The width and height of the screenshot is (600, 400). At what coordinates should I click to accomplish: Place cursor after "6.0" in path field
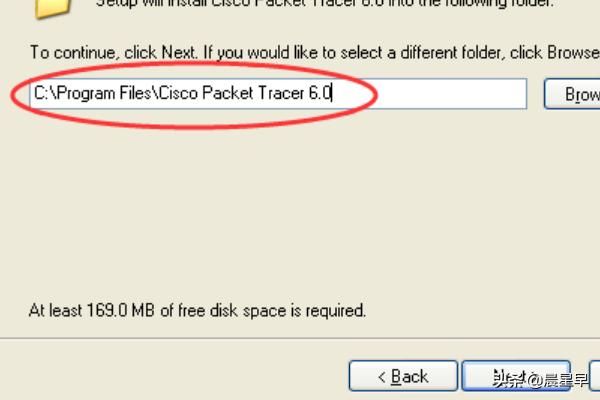click(333, 94)
